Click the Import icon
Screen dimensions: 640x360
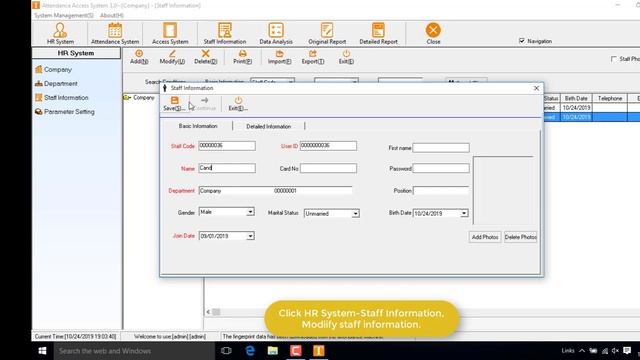[279, 57]
